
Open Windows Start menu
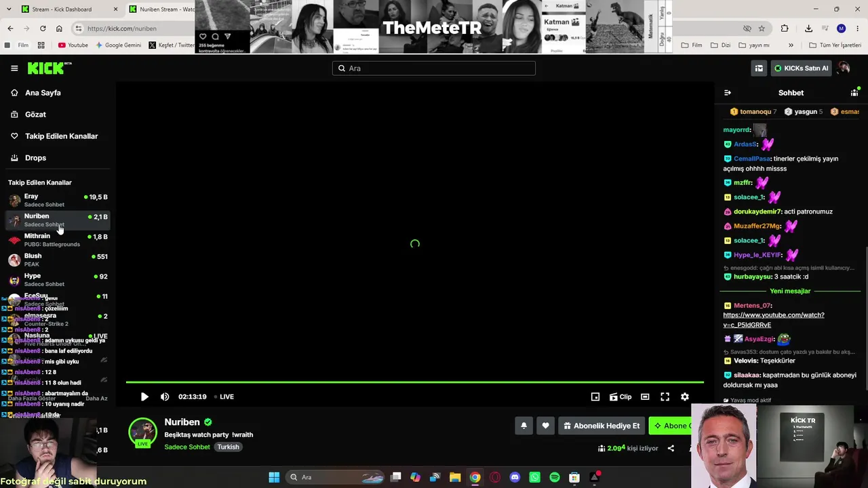[x=274, y=477]
